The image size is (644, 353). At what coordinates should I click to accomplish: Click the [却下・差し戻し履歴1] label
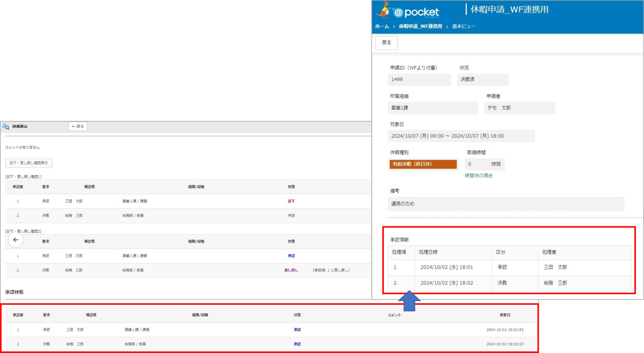(x=23, y=177)
